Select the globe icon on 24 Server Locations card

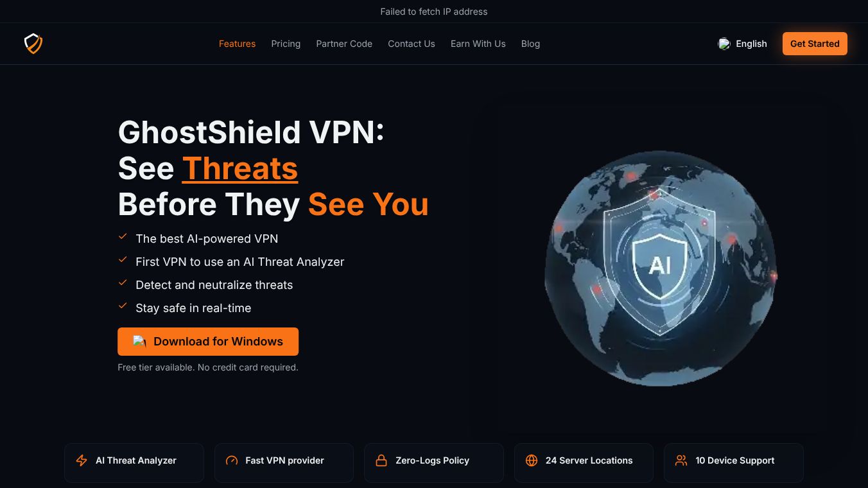pyautogui.click(x=532, y=460)
